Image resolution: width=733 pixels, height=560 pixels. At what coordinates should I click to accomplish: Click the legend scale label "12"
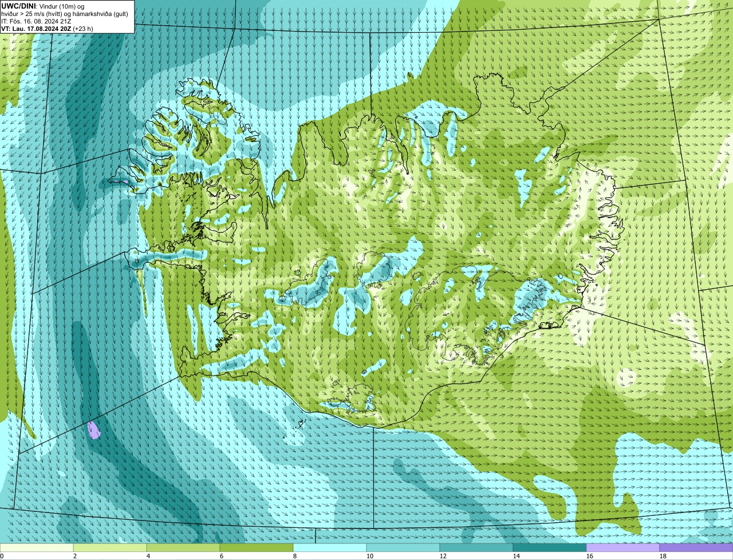(443, 556)
